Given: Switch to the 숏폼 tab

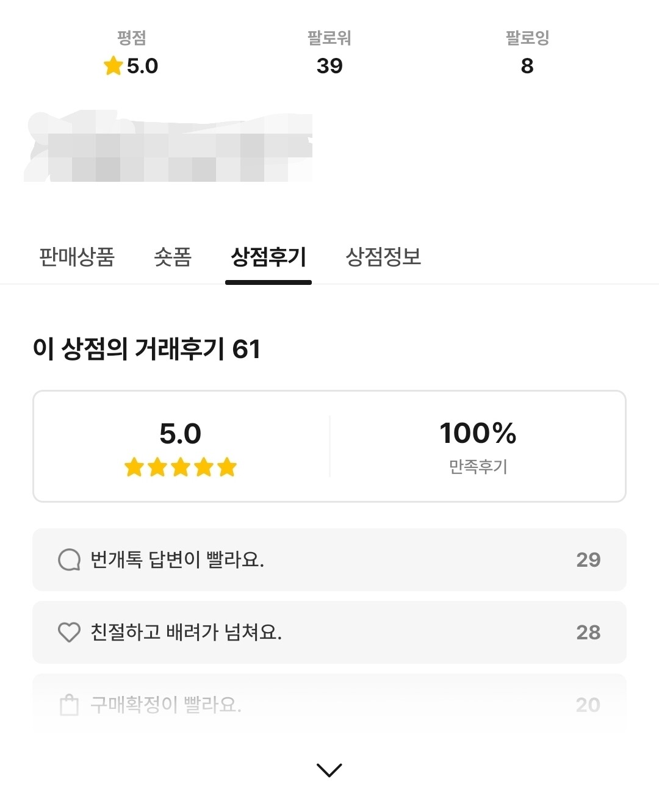Looking at the screenshot, I should (173, 257).
